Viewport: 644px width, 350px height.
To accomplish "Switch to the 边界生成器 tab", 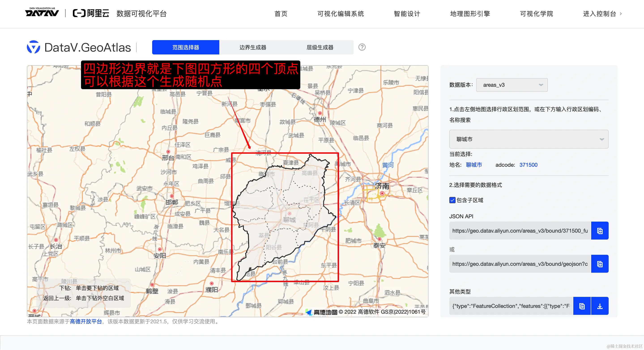I will click(253, 47).
